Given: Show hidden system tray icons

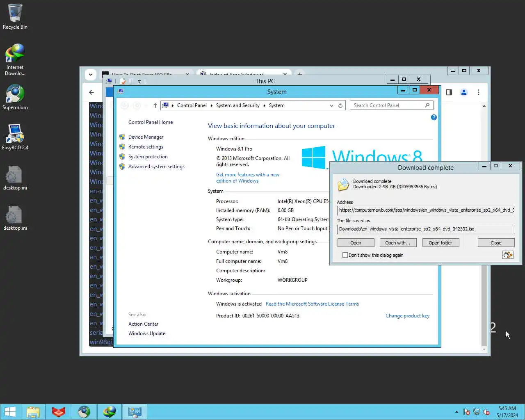Looking at the screenshot, I should (x=457, y=412).
